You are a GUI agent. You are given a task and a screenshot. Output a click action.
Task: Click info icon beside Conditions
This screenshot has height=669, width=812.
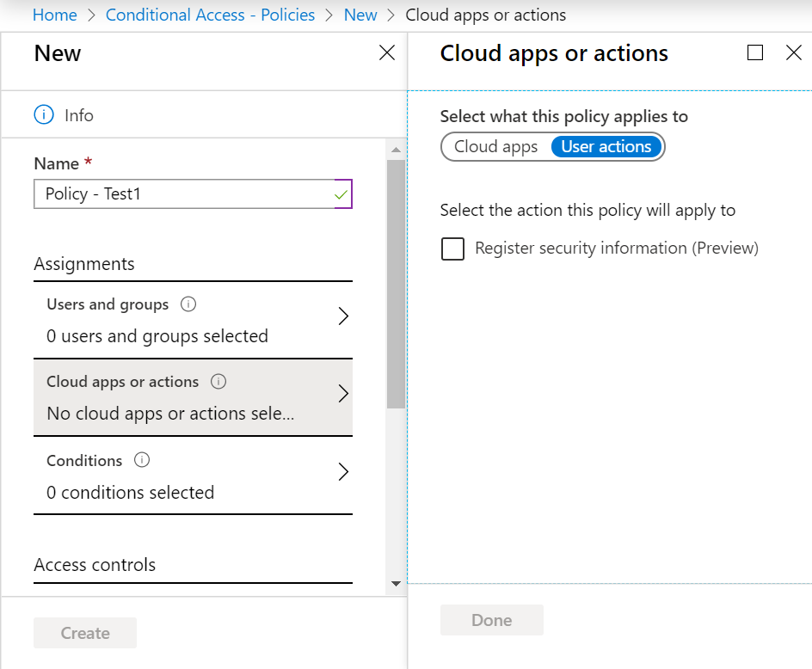tap(142, 460)
